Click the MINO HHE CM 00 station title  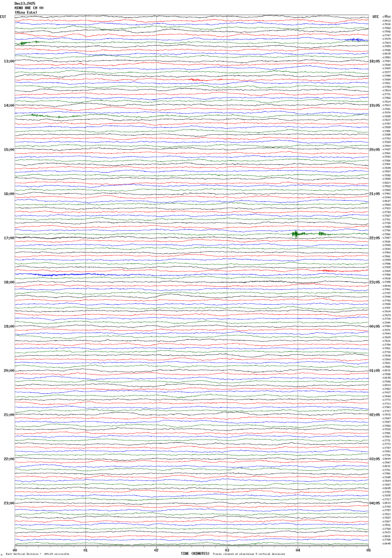tap(29, 8)
